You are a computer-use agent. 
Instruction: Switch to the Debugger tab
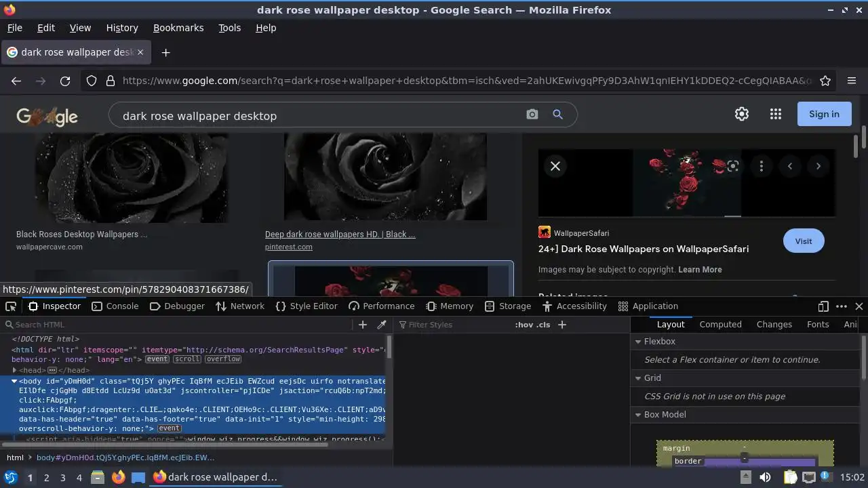(177, 306)
